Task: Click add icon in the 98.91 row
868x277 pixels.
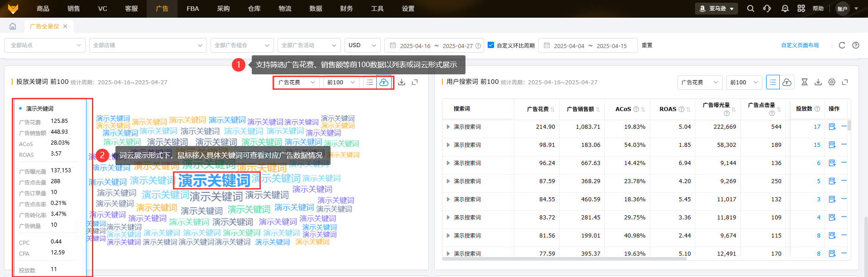Action: (x=832, y=145)
